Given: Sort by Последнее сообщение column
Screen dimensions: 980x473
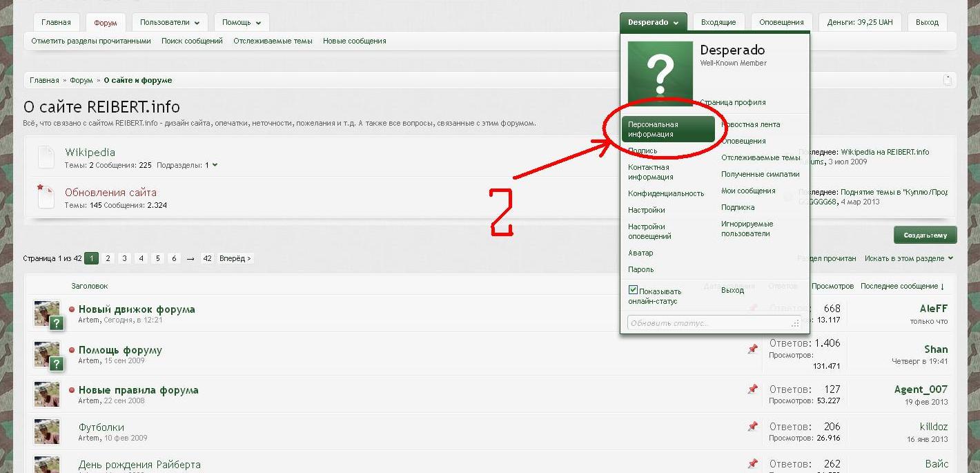Looking at the screenshot, I should [x=902, y=286].
